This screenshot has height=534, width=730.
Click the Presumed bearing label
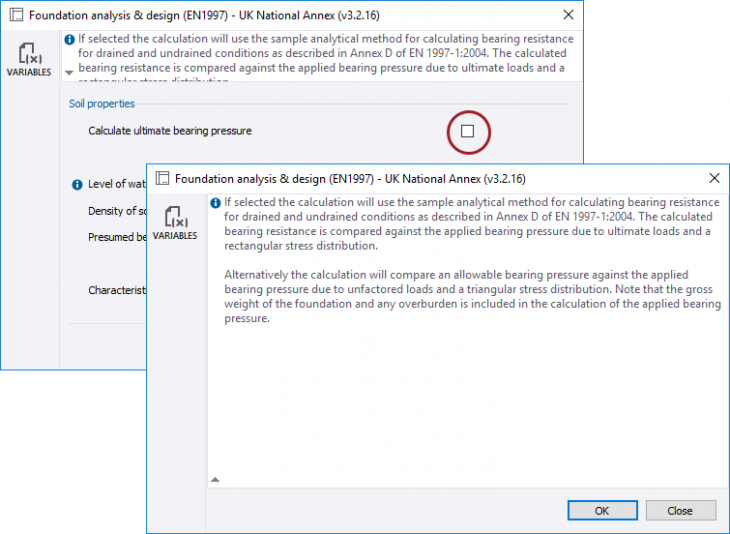tap(117, 237)
